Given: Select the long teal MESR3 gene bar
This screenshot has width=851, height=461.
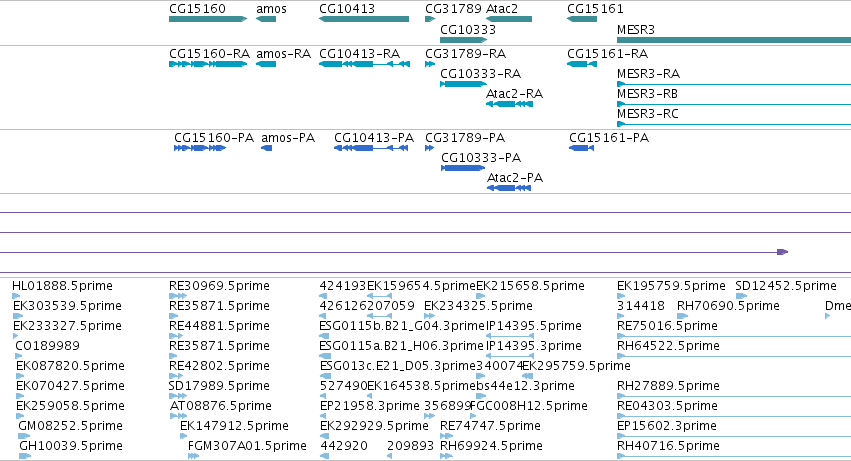Looking at the screenshot, I should click(734, 40).
